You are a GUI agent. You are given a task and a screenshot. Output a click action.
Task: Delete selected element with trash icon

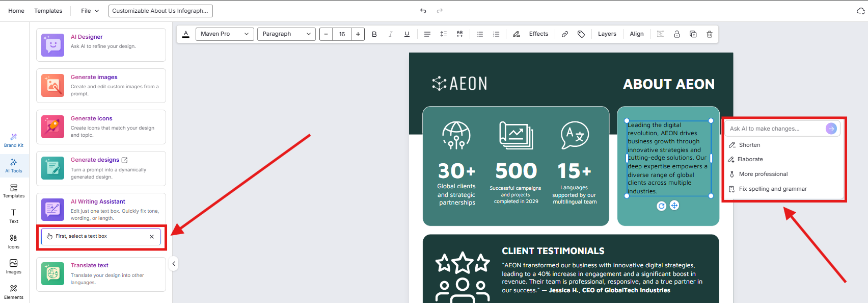click(x=709, y=34)
